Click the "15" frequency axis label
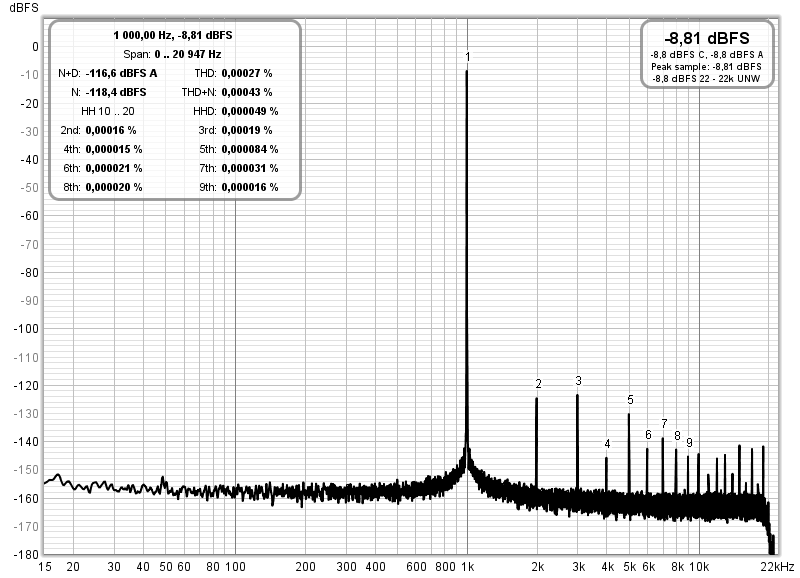This screenshot has width=800, height=578. [45, 567]
